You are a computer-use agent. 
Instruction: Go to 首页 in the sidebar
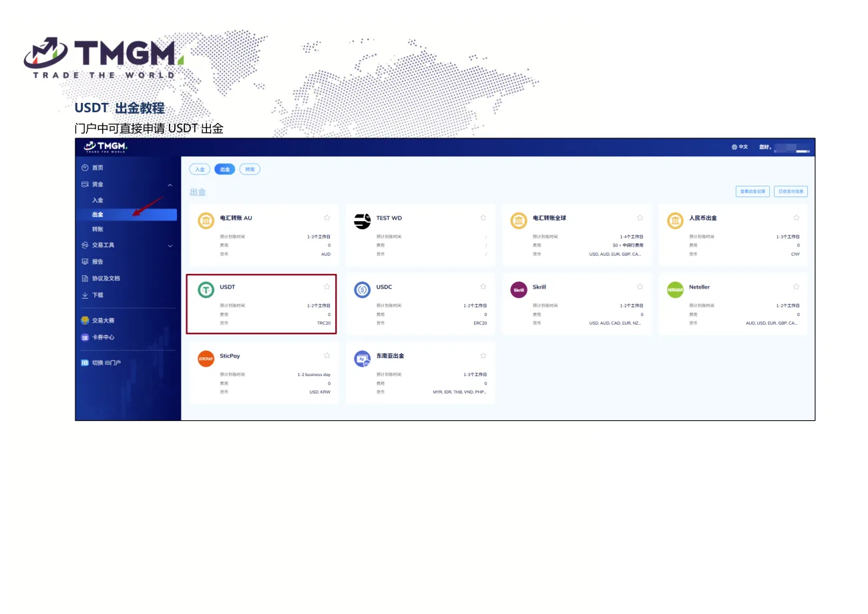point(97,168)
